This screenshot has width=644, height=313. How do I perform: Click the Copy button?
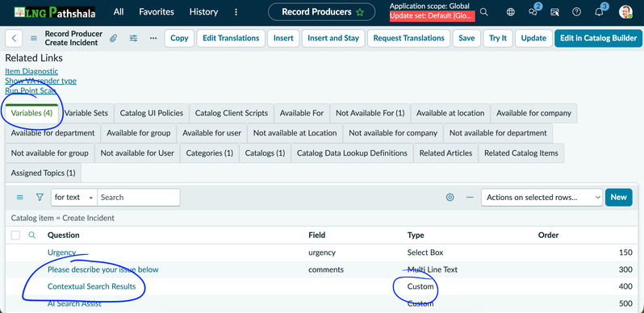[179, 38]
